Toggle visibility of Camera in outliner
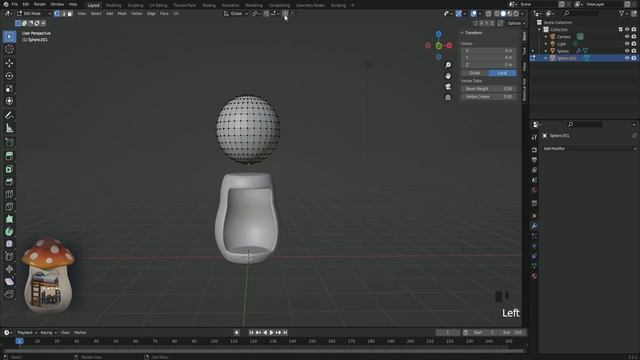640x360 pixels. [x=627, y=37]
